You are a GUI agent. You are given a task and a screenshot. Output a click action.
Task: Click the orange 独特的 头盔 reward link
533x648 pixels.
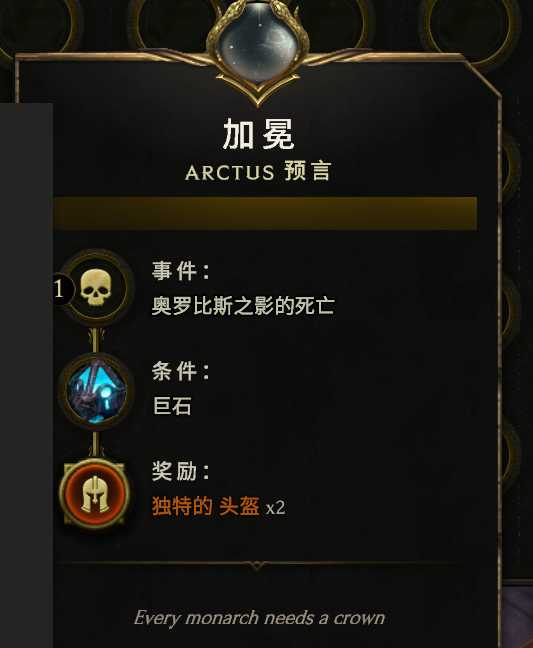click(206, 506)
